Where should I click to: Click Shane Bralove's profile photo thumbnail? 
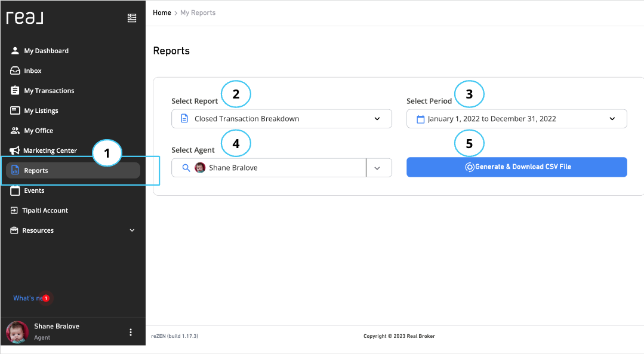point(17,332)
